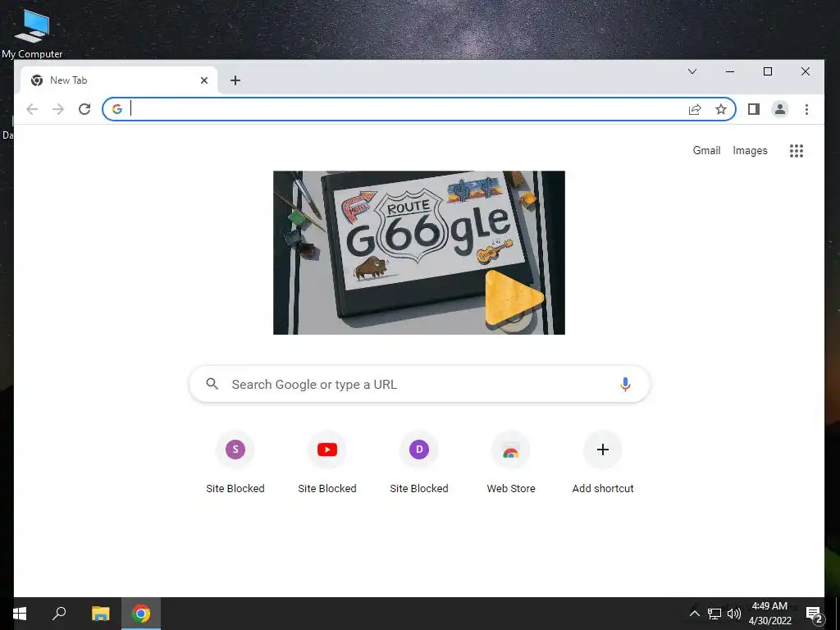Open the Images link
This screenshot has width=840, height=630.
[750, 151]
